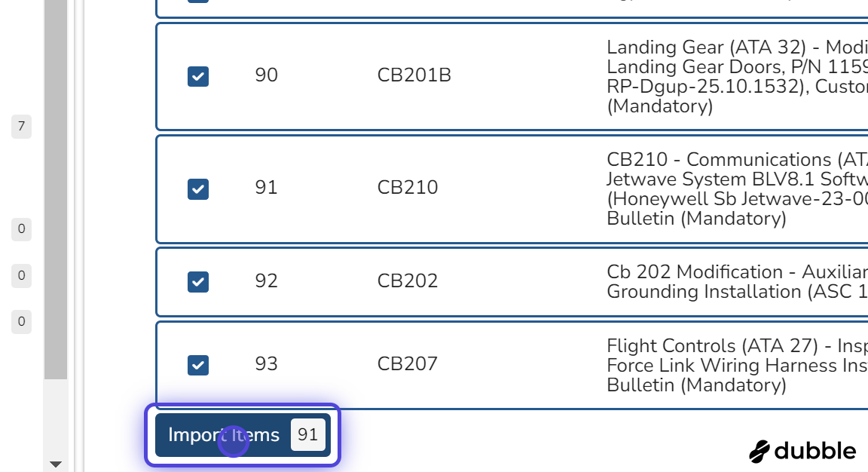This screenshot has height=472, width=868.
Task: Click row number 92
Action: pos(266,281)
